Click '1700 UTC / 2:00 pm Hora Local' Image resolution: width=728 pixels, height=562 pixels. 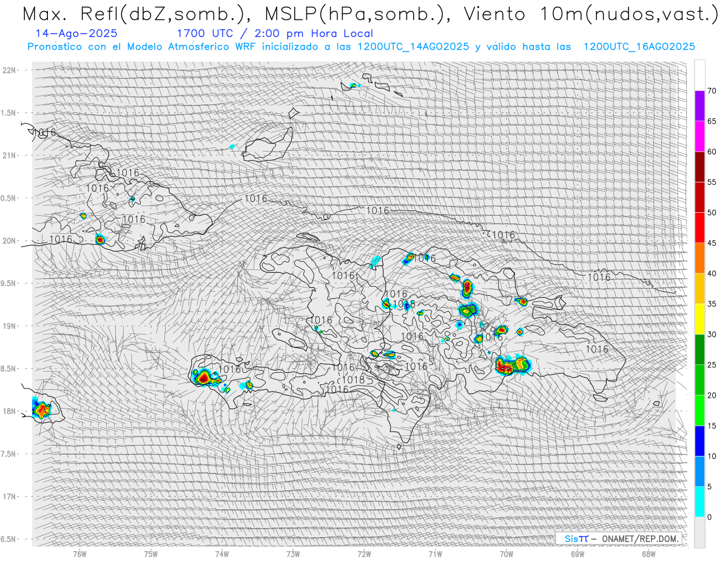pos(275,33)
